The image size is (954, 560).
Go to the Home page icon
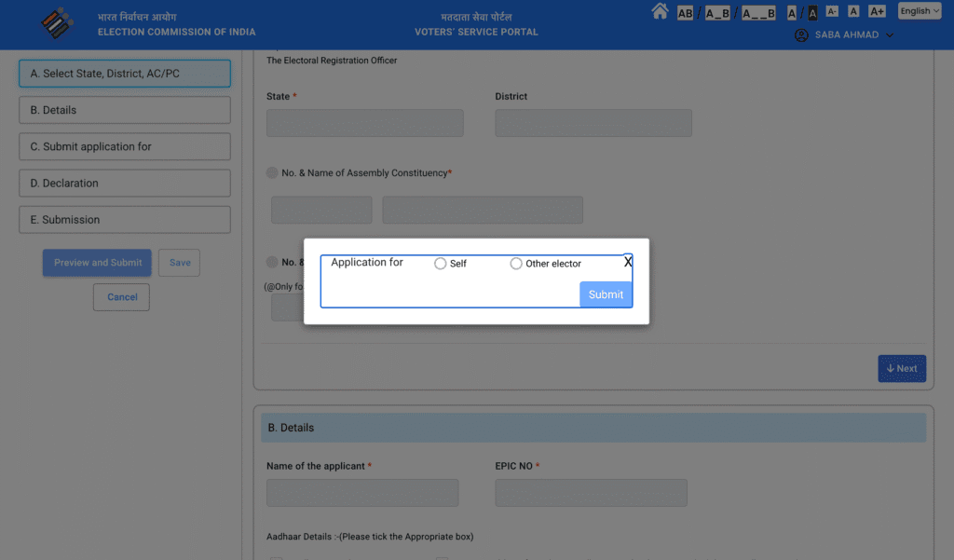click(660, 11)
